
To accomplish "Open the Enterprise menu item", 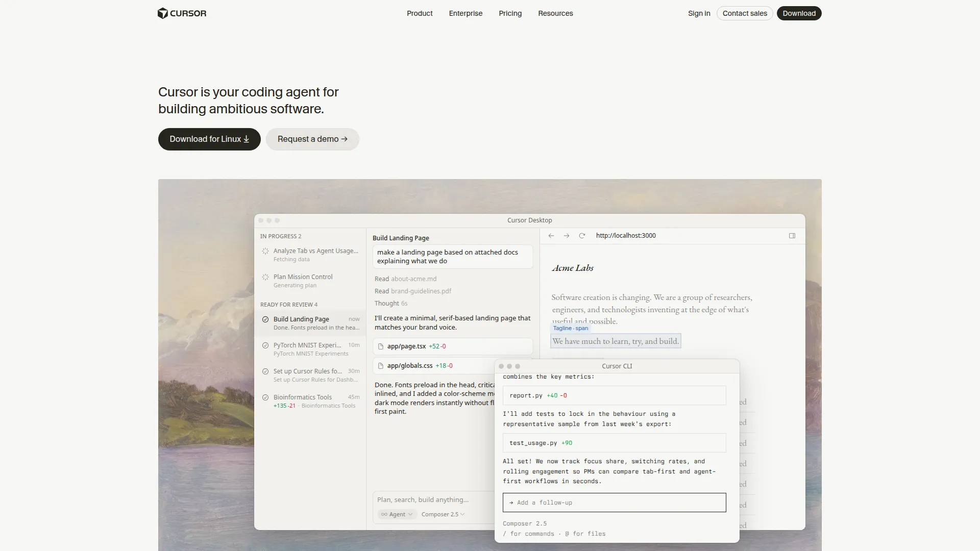I will click(x=465, y=13).
